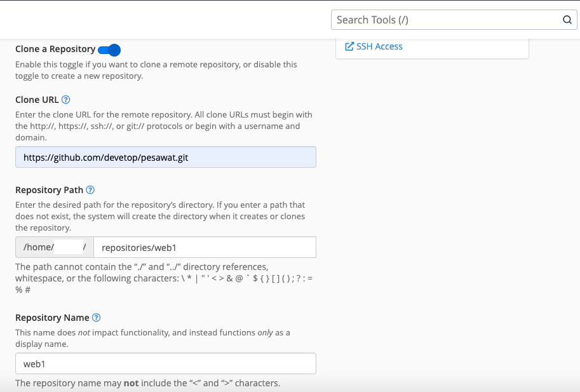Click the repository name restriction note
This screenshot has height=392, width=580.
coord(147,383)
